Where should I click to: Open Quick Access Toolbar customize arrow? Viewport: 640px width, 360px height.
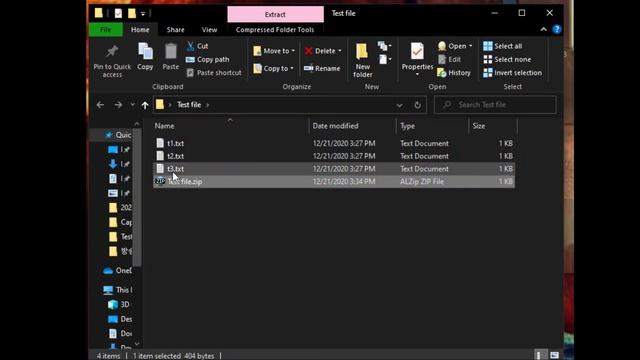(143, 14)
